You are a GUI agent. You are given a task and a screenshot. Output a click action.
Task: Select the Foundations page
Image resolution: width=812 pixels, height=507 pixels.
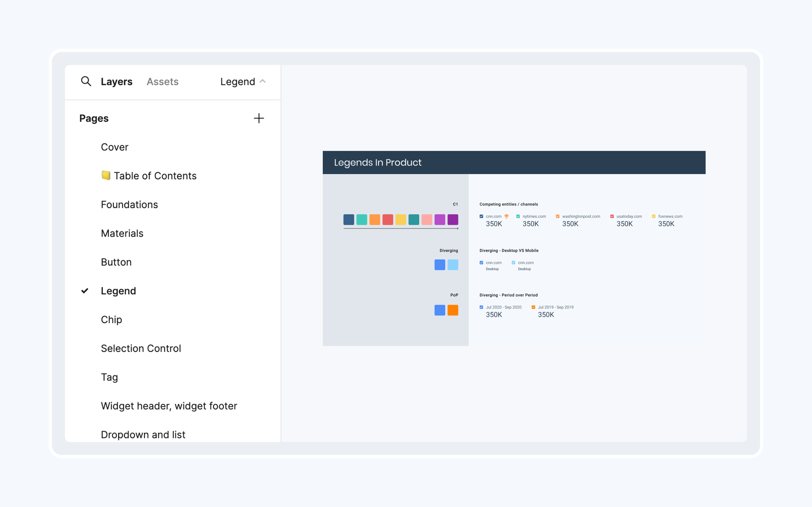click(129, 205)
